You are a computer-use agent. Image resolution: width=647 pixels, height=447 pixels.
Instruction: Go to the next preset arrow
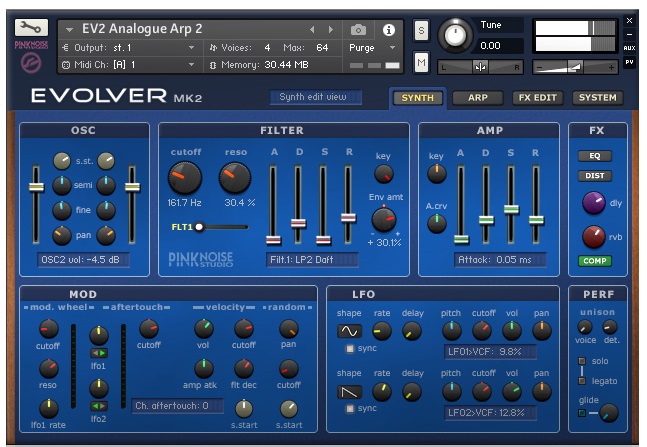[331, 29]
